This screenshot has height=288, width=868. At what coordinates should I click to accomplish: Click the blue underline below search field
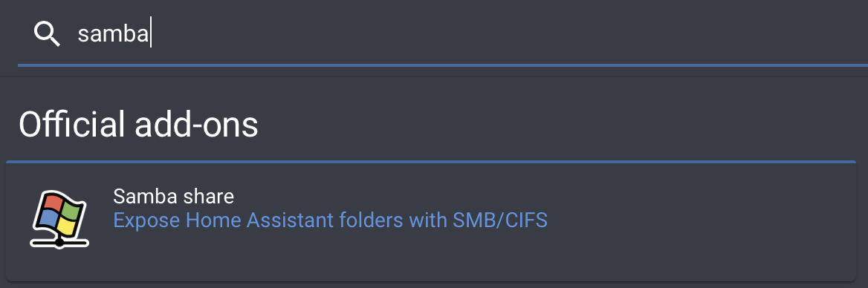coord(443,65)
